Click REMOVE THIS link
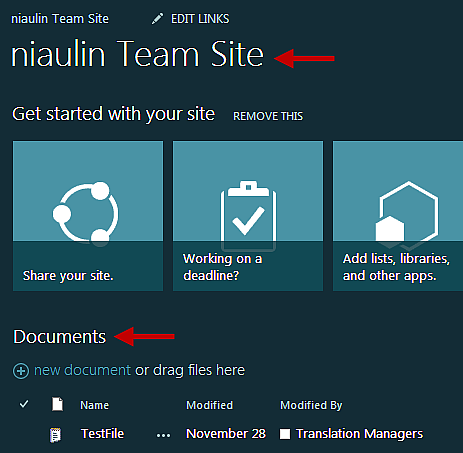Image resolution: width=463 pixels, height=453 pixels. (x=268, y=116)
